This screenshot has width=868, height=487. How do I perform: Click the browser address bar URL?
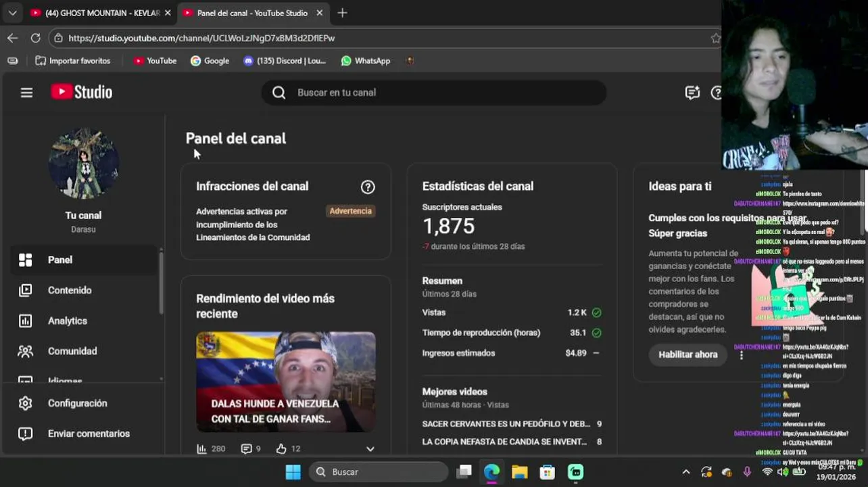pyautogui.click(x=201, y=38)
